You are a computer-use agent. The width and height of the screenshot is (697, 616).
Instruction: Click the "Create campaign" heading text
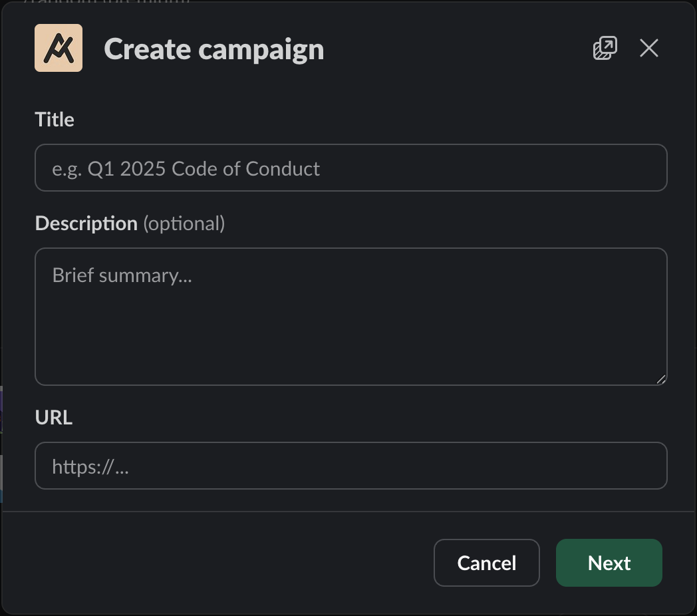click(x=214, y=49)
